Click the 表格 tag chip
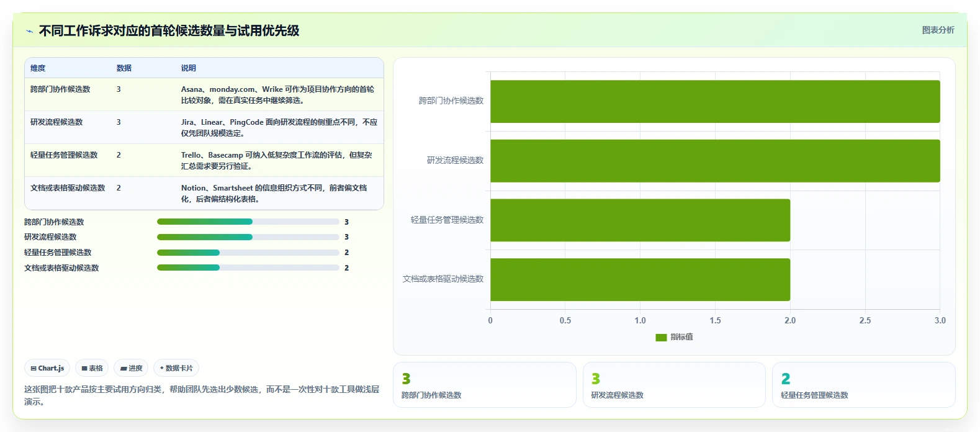 92,368
